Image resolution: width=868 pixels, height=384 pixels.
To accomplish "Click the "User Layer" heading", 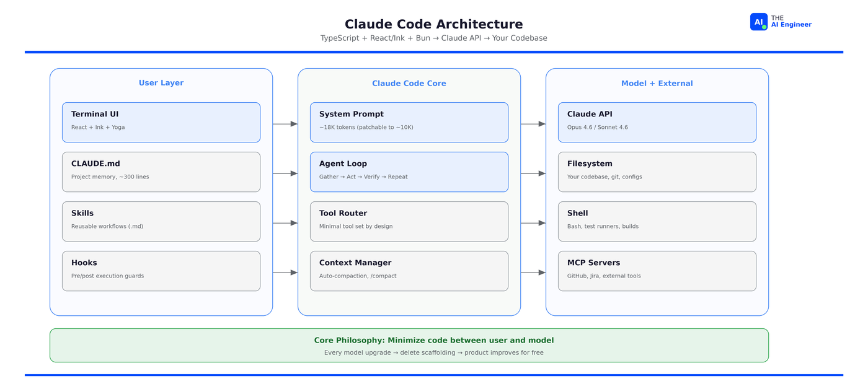I will click(161, 83).
